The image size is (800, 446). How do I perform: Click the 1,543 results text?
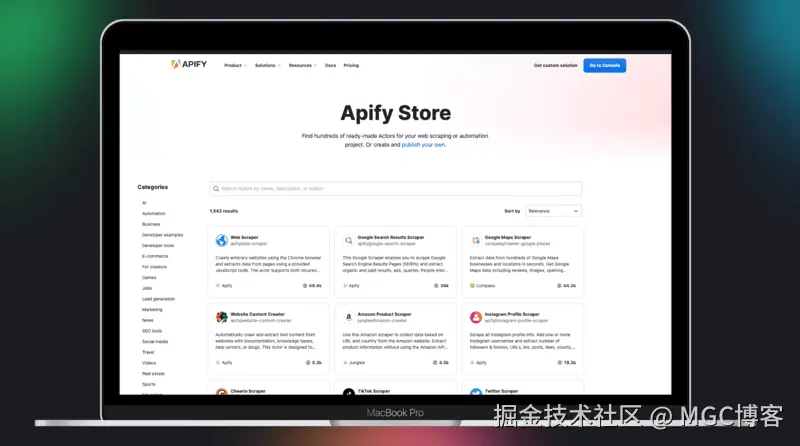223,211
